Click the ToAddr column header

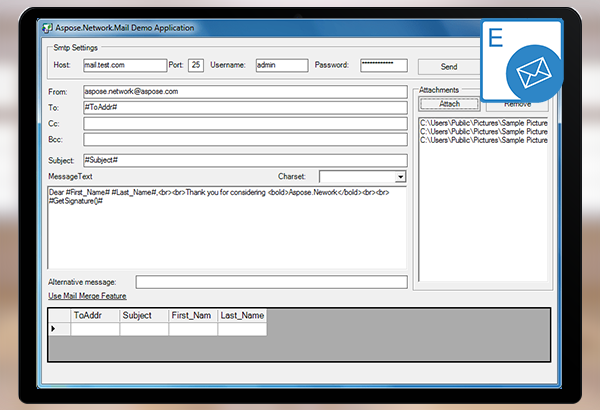(95, 315)
